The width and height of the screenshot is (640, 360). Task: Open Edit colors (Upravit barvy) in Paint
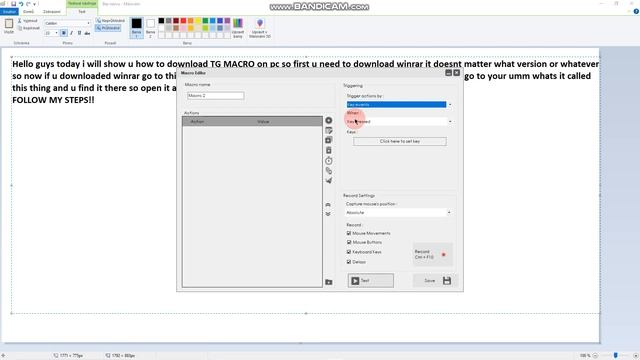(238, 27)
